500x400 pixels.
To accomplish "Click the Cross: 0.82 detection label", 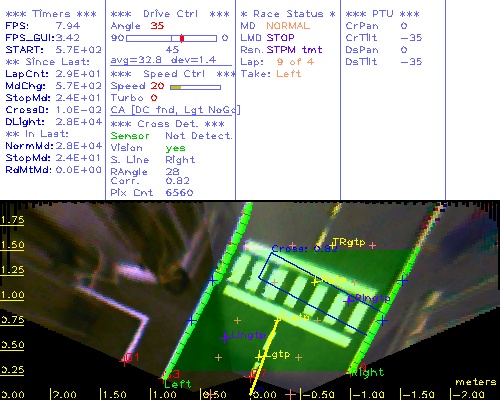I will click(x=304, y=249).
